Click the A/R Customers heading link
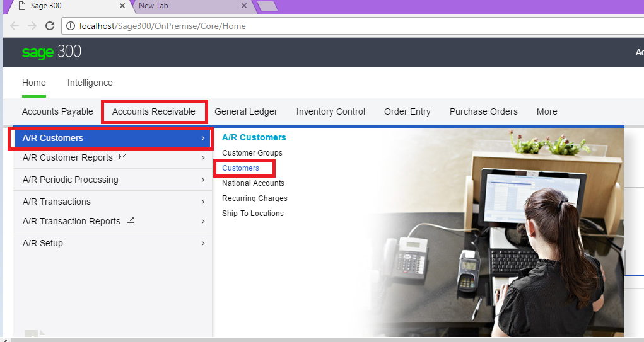644x342 pixels. click(254, 137)
